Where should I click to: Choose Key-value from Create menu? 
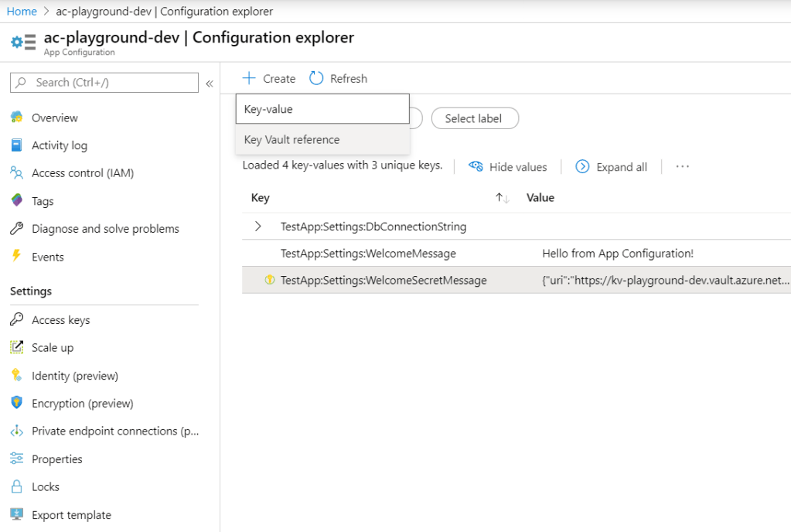point(322,109)
